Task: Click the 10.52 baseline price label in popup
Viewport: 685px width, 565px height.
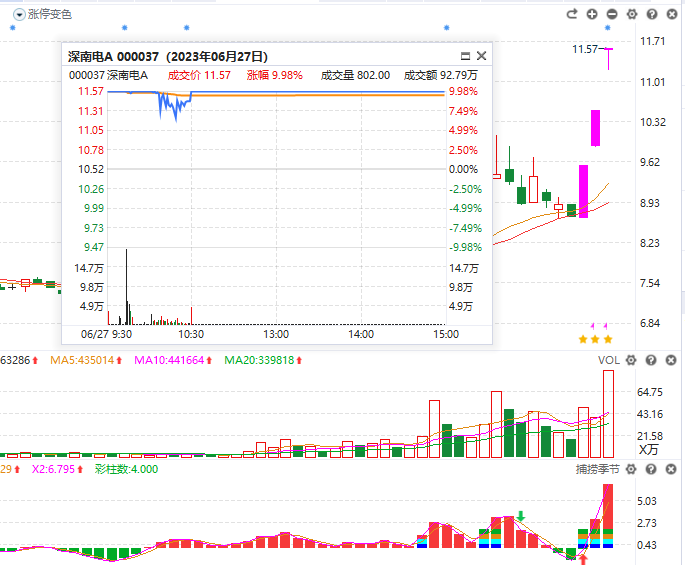Action: point(91,169)
